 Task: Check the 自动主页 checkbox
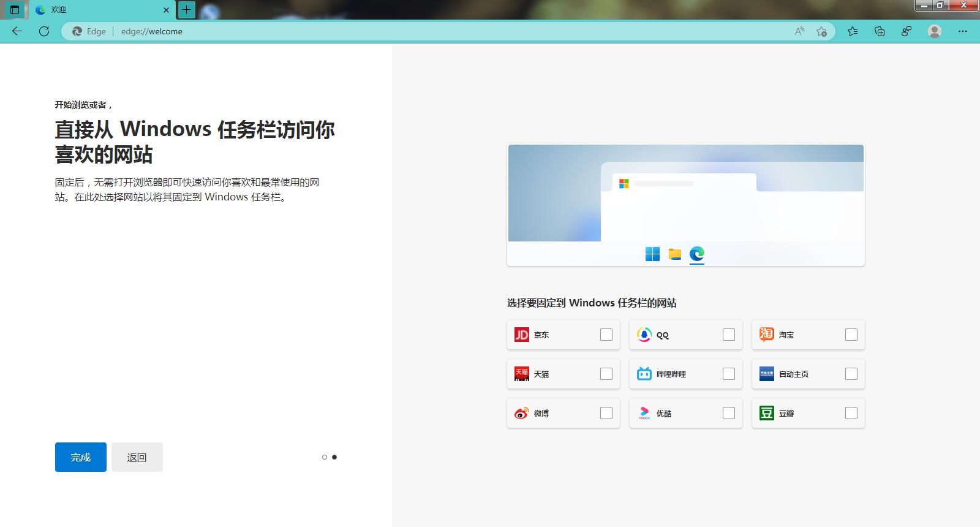point(851,374)
